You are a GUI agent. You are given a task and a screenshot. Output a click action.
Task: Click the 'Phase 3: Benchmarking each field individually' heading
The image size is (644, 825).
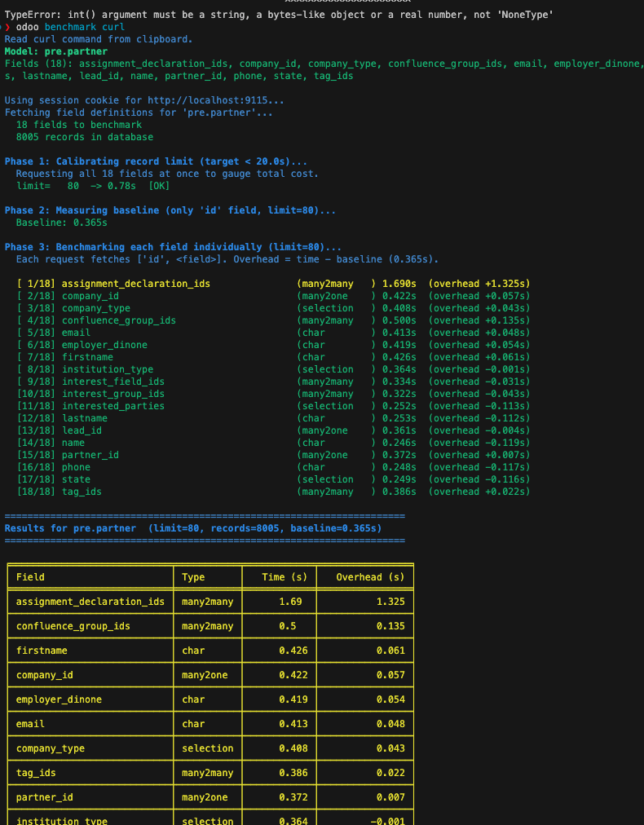(x=173, y=247)
